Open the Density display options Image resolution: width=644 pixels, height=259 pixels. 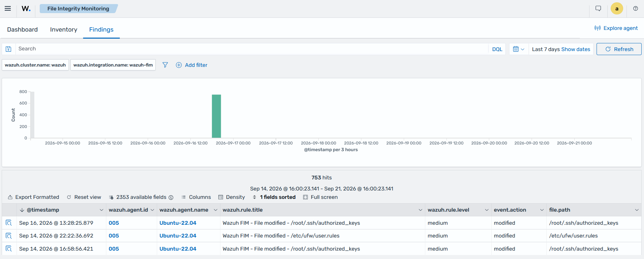point(232,197)
